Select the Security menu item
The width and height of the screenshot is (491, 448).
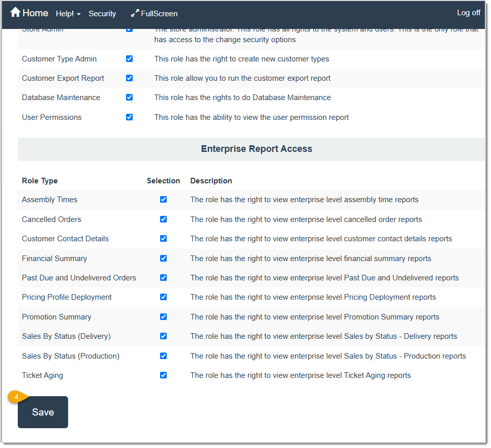[102, 14]
